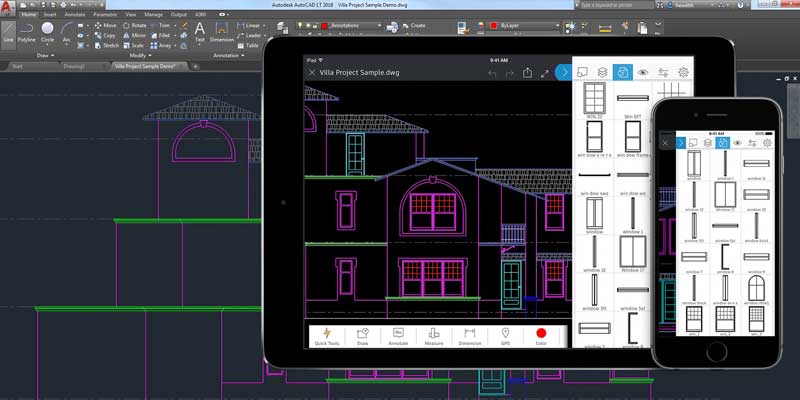Open the properties sliders icon on iPad
This screenshot has height=400, width=800.
coord(663,72)
